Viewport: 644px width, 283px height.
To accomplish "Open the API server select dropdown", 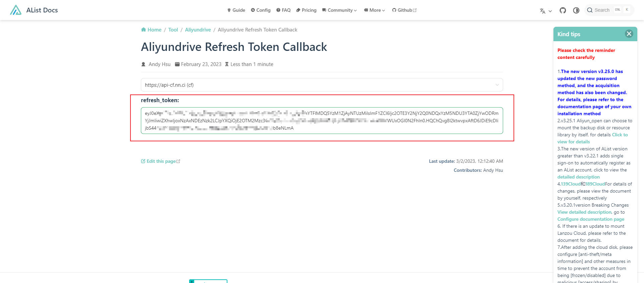I will [322, 85].
